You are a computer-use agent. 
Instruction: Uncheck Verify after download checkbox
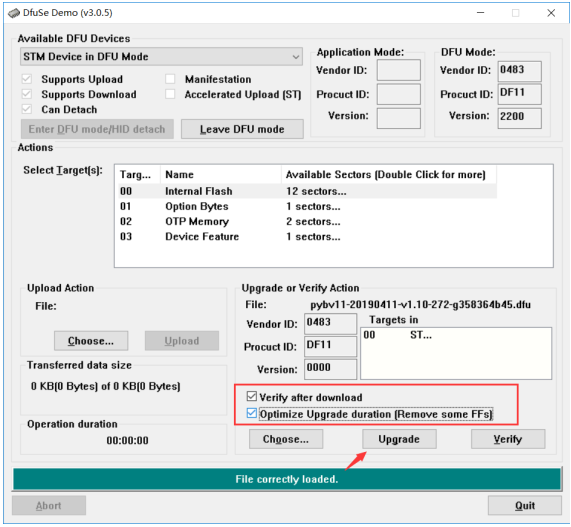pos(252,396)
